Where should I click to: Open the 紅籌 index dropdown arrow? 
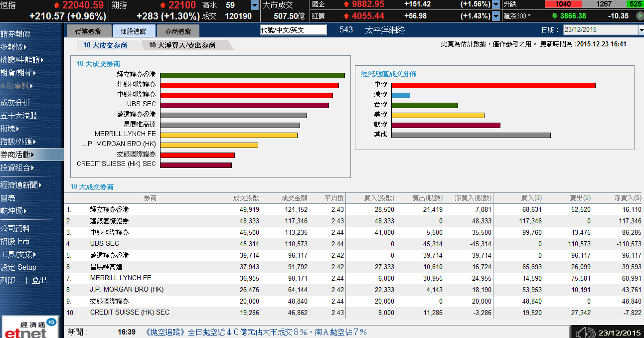point(496,16)
